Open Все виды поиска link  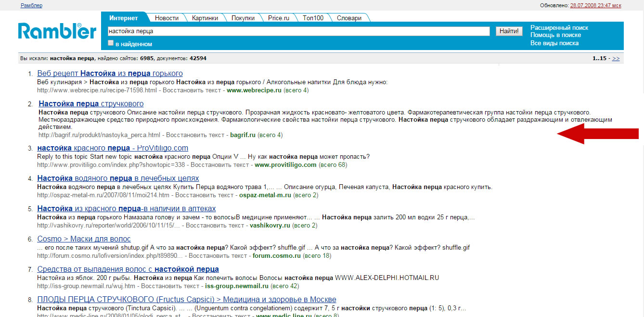point(554,43)
